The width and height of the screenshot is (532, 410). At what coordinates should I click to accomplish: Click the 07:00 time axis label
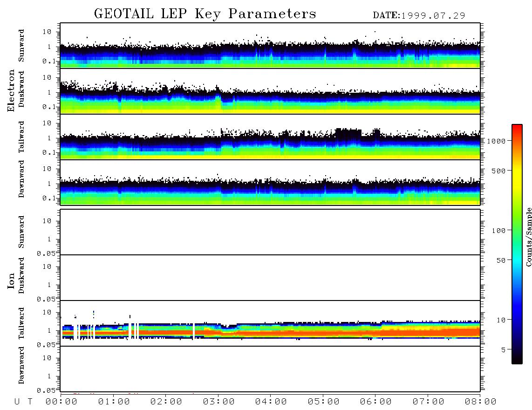(x=429, y=402)
